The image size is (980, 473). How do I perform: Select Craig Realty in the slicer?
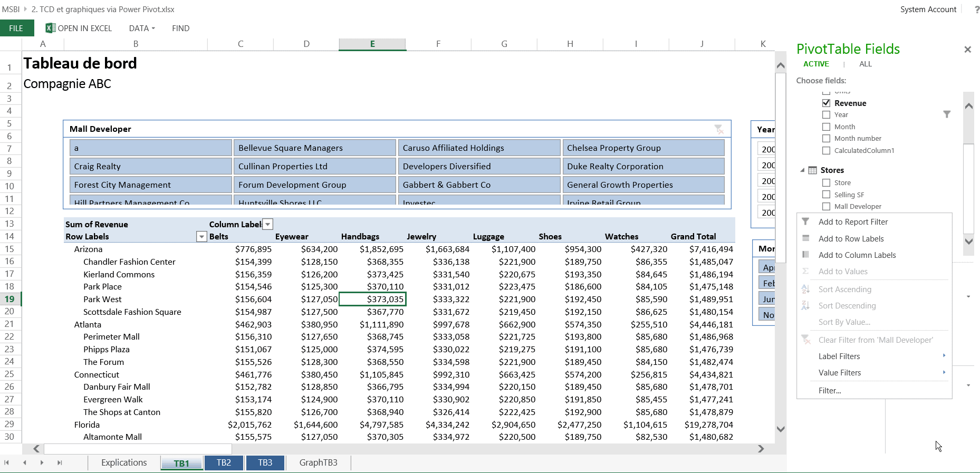point(150,167)
